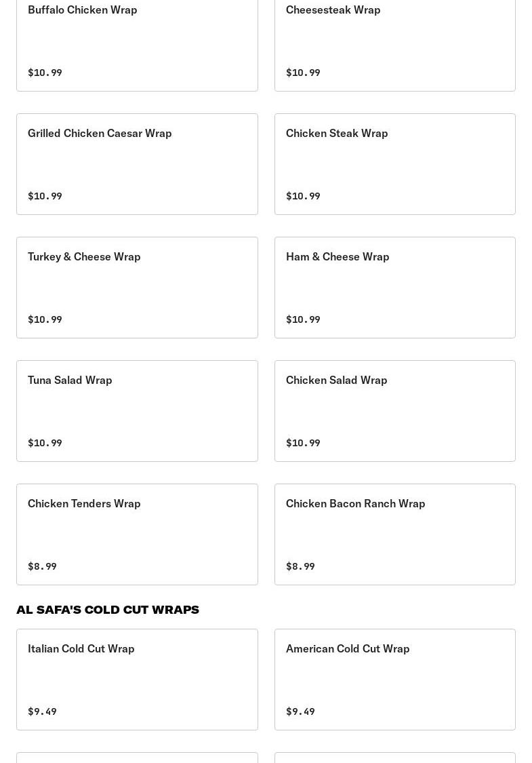Screen dimensions: 532x763
Task: Click the $10.99 price under Ham & Cheese Wrap
Action: point(303,319)
